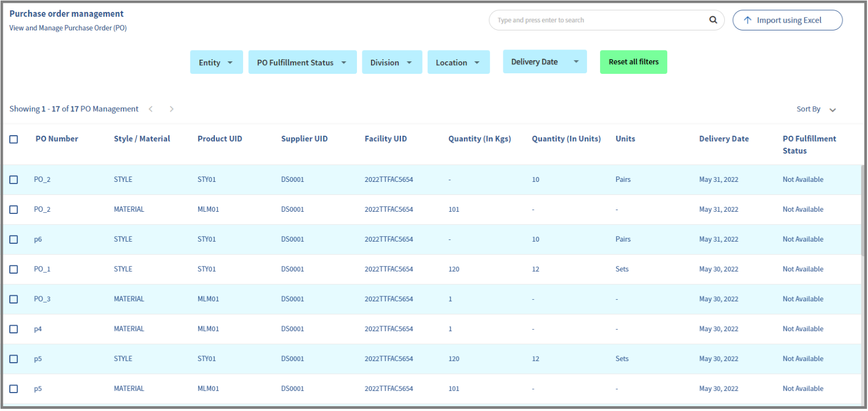Click the PO Fulfillment Status column header
868x411 pixels.
point(809,145)
